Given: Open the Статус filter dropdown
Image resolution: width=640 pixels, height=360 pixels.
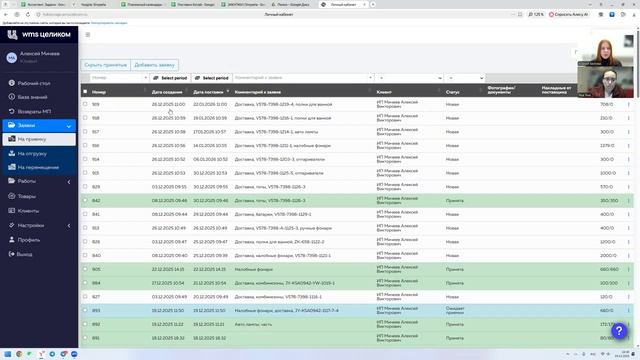Looking at the screenshot, I should (x=465, y=78).
